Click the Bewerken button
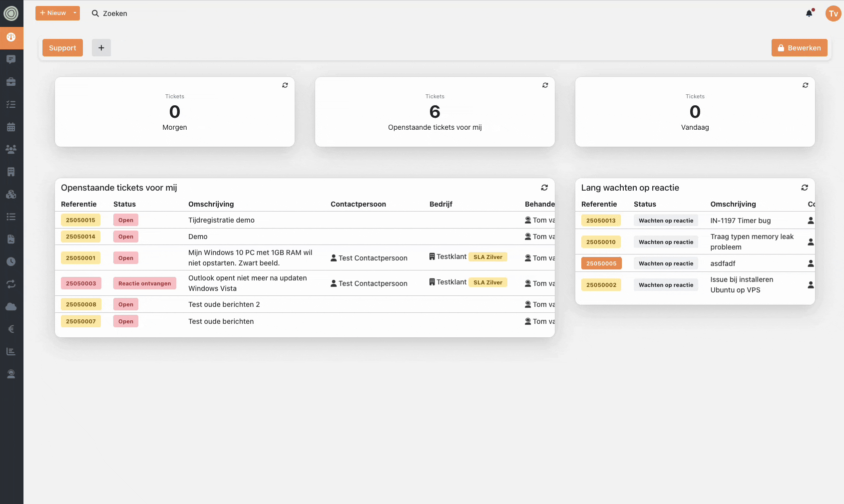This screenshot has width=844, height=504. tap(799, 48)
